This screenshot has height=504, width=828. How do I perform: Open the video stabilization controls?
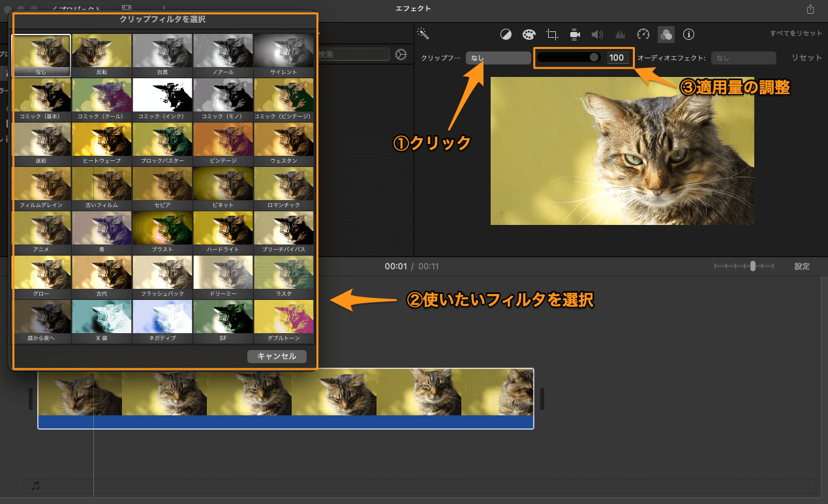coord(575,34)
